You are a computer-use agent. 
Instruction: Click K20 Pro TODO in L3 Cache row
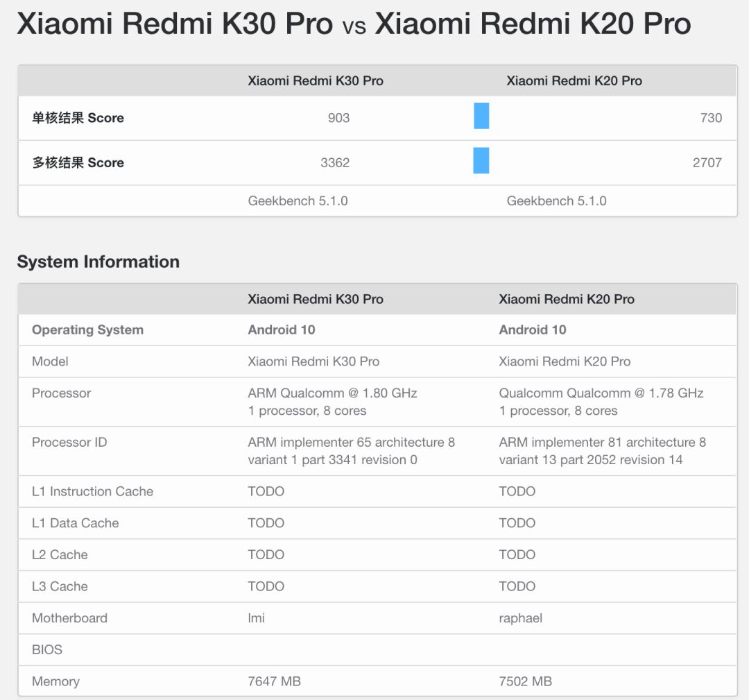517,586
